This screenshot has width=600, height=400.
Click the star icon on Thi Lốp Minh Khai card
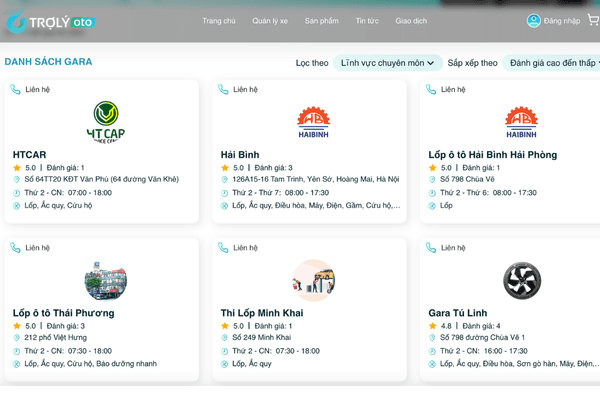pos(225,326)
